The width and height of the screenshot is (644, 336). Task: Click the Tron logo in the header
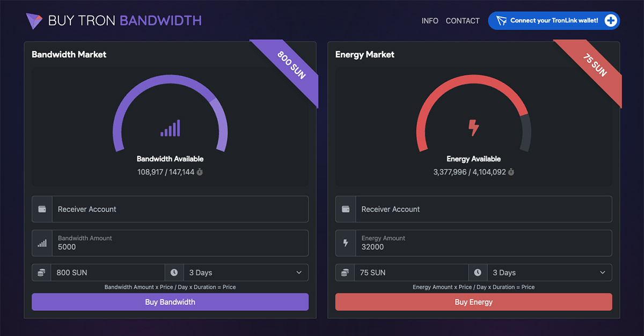pos(33,20)
